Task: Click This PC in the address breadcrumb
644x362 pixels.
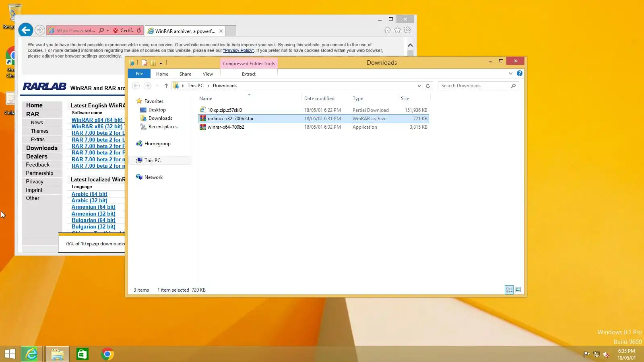Action: coord(196,86)
